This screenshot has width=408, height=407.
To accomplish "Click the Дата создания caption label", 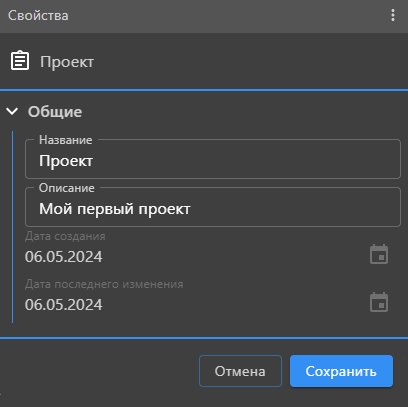I will 65,236.
